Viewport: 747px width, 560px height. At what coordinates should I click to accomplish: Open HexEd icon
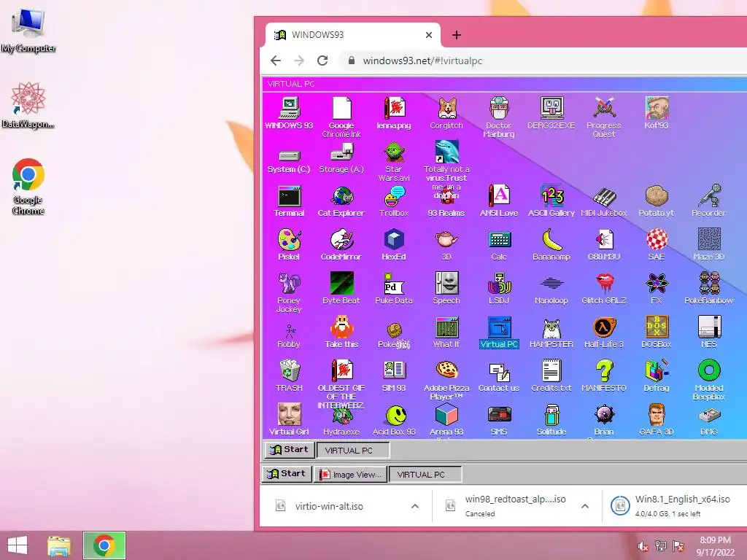click(x=394, y=245)
